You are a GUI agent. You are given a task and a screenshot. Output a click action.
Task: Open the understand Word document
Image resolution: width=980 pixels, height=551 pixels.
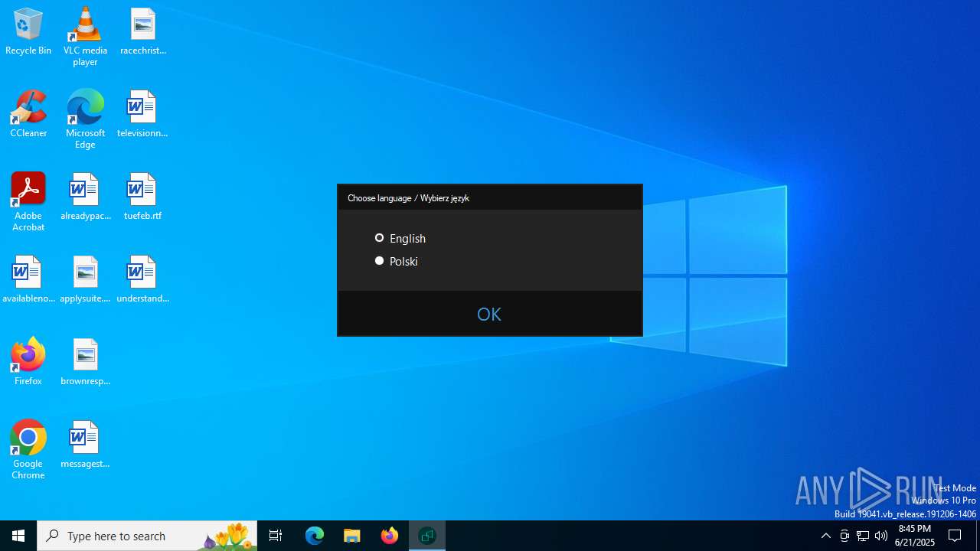pos(142,280)
